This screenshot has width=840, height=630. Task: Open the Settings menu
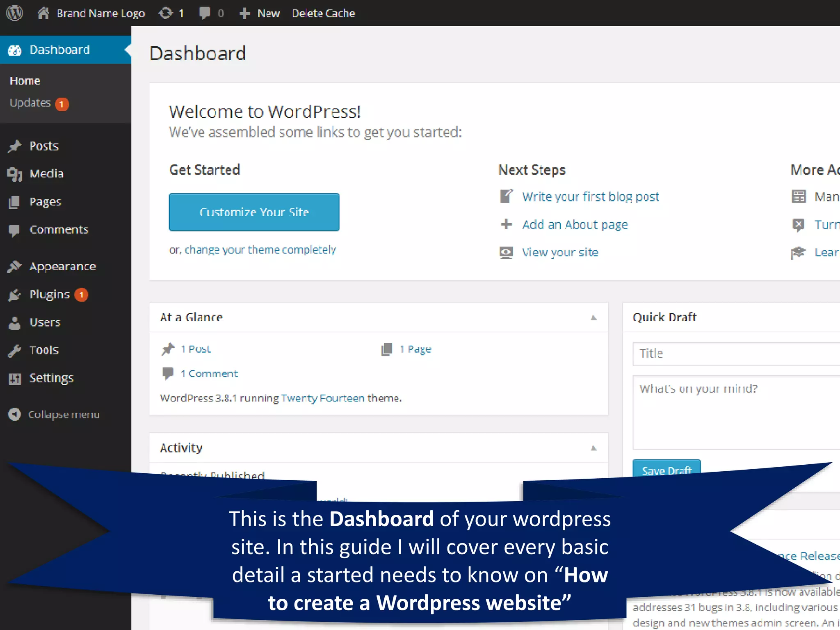coord(51,378)
